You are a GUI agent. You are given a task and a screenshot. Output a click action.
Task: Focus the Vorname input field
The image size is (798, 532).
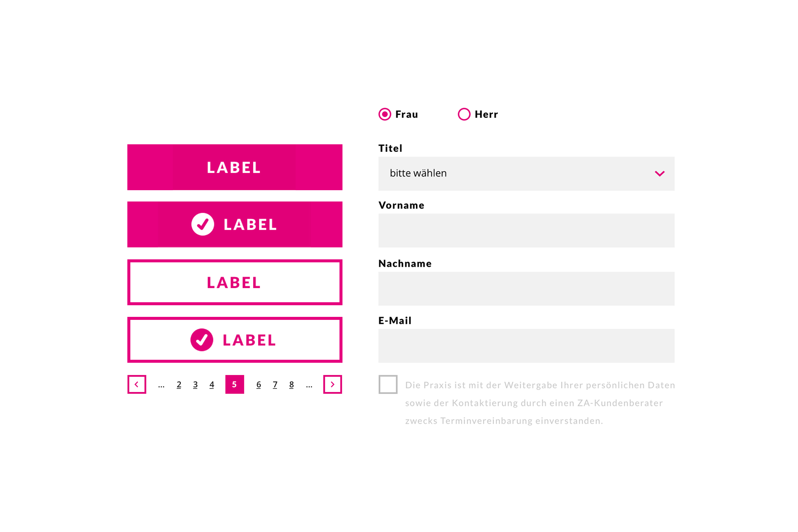point(526,230)
